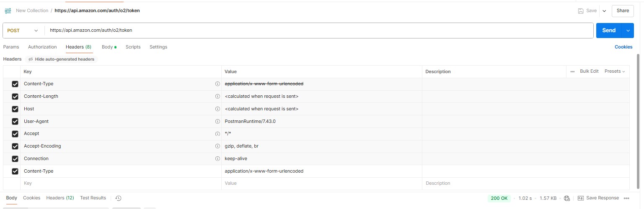Open the info icon for Content-Length
This screenshot has height=209, width=644.
(x=217, y=97)
